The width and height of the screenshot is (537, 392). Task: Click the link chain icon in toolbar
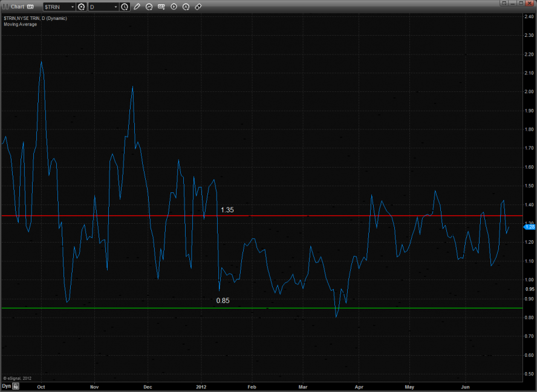[x=199, y=7]
